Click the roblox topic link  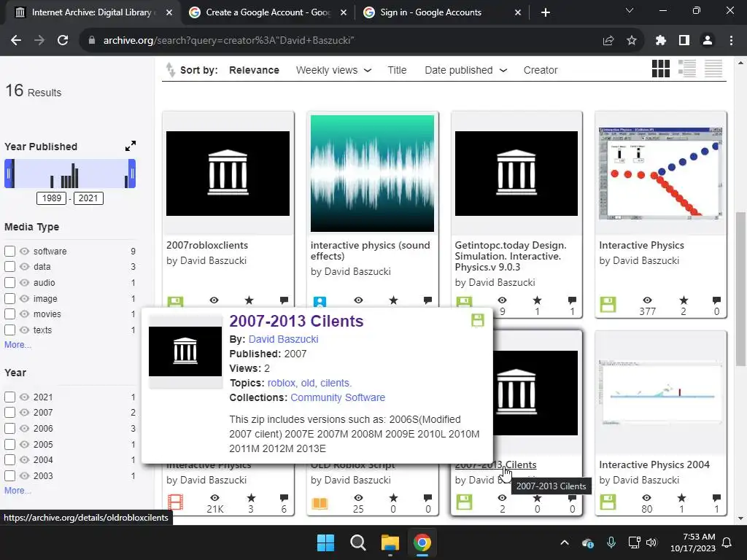point(282,383)
